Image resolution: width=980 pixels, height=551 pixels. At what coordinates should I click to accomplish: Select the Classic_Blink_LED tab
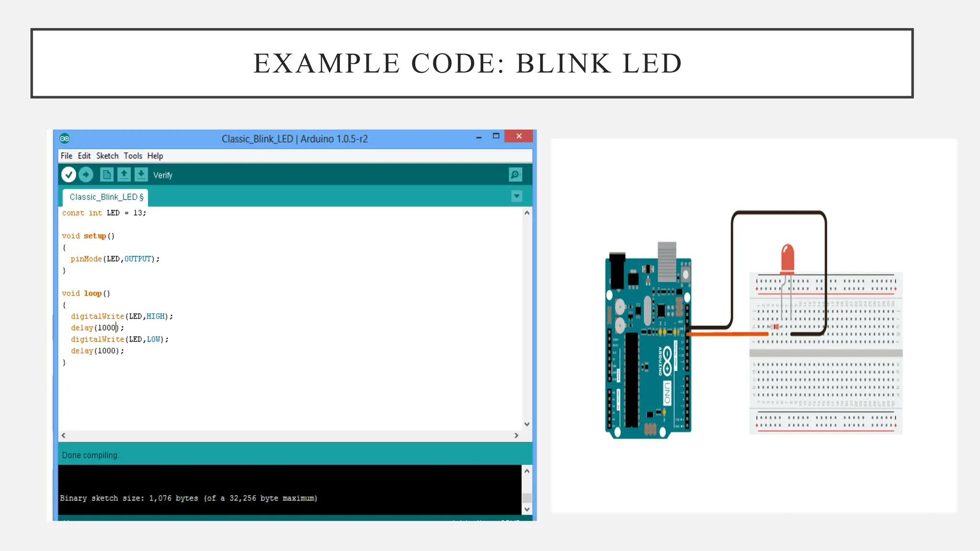click(106, 197)
